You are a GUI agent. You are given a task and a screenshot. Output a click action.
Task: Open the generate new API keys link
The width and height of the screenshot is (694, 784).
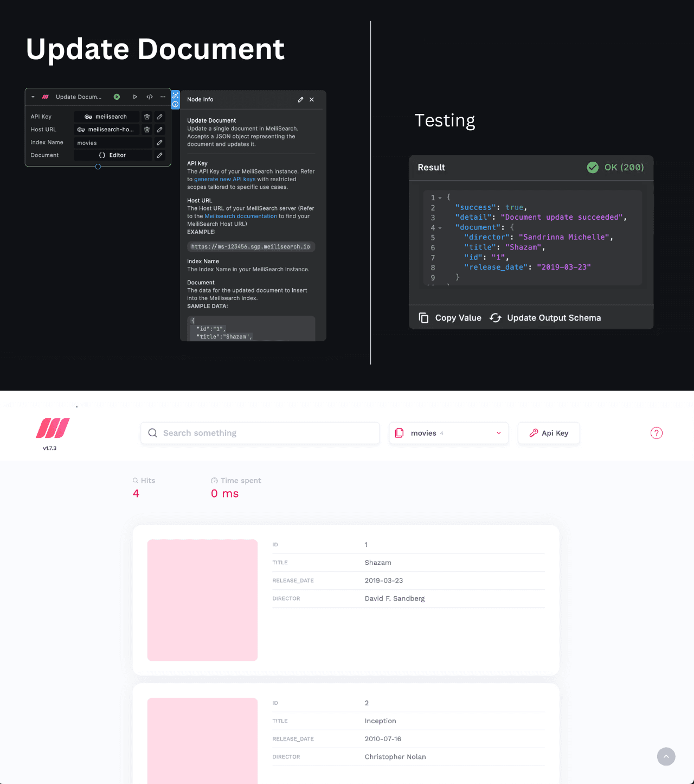tap(224, 179)
